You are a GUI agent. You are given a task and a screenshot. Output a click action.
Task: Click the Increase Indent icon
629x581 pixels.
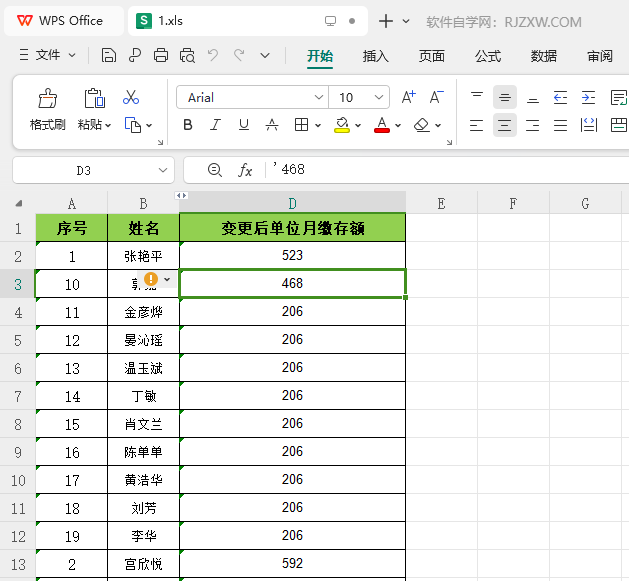pos(588,97)
